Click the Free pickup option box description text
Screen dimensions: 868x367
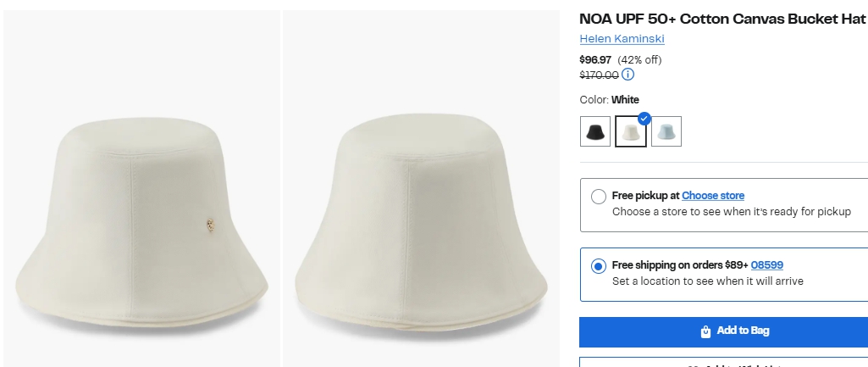731,212
